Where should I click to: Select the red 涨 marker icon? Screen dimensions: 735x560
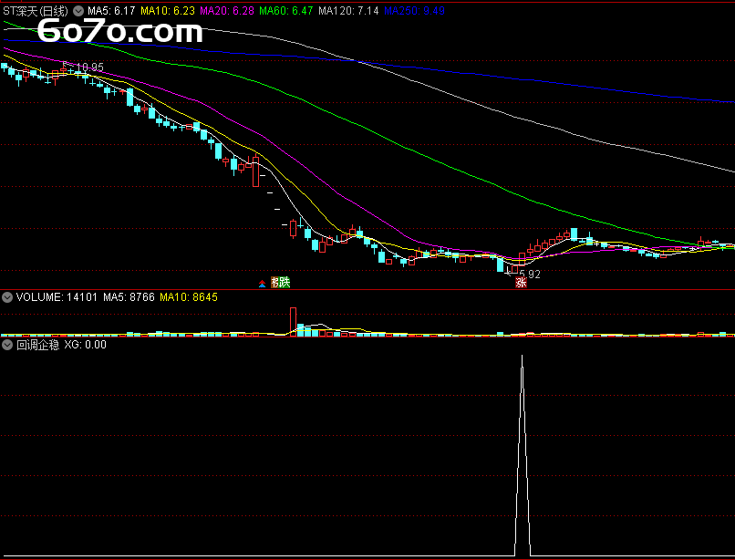coord(521,282)
